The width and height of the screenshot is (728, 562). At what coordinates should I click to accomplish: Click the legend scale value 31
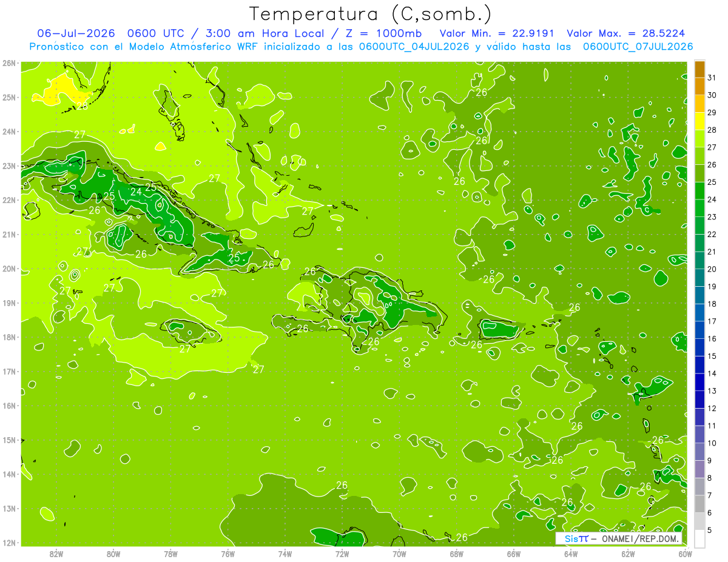[712, 78]
